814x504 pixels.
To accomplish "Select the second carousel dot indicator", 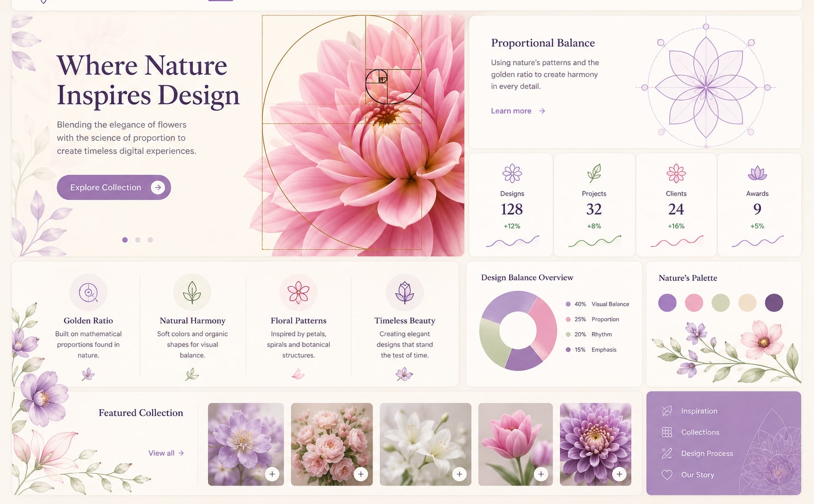I will (x=138, y=240).
